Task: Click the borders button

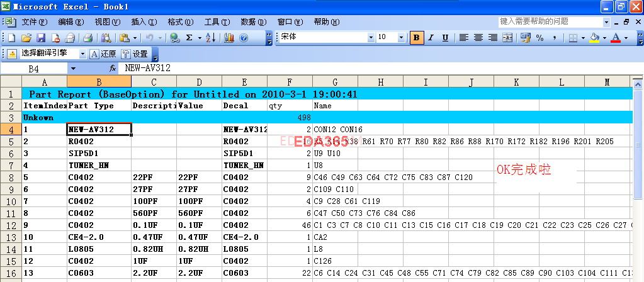Action: [x=573, y=38]
